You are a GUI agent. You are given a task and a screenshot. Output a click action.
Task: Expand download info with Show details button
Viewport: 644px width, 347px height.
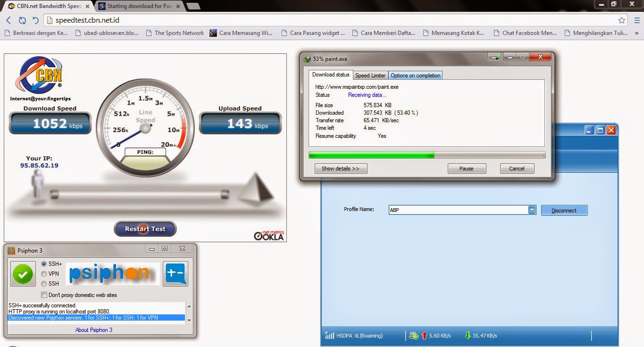click(341, 169)
